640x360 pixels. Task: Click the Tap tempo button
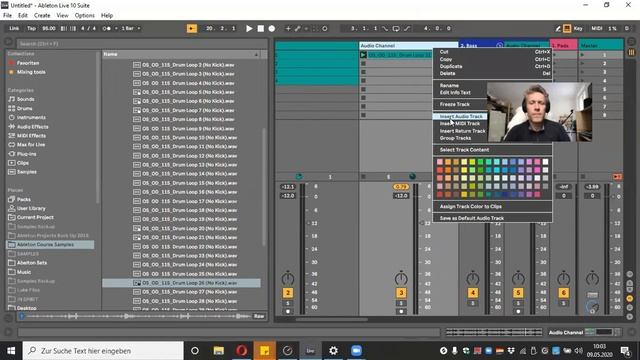click(x=31, y=28)
